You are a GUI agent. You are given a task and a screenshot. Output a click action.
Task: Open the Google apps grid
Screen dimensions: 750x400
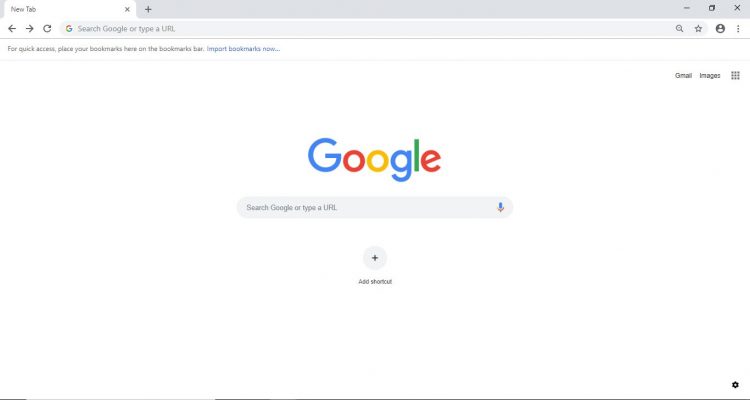coord(736,76)
